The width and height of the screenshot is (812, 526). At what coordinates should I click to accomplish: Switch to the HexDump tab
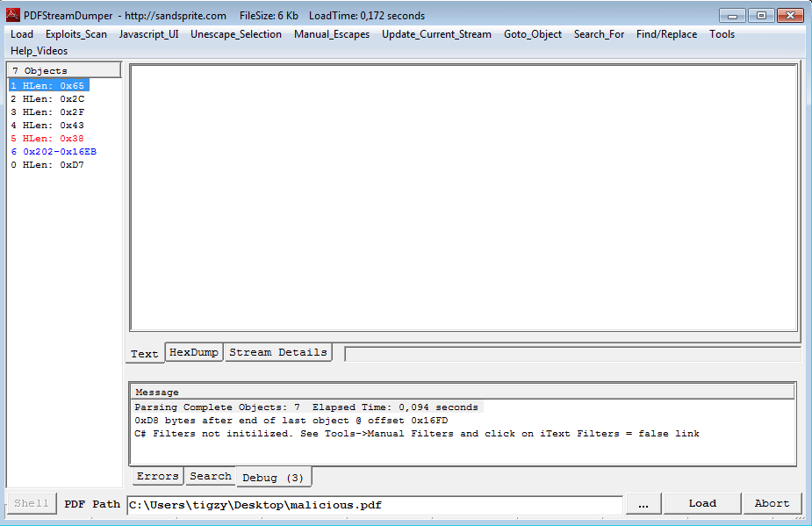pos(194,352)
